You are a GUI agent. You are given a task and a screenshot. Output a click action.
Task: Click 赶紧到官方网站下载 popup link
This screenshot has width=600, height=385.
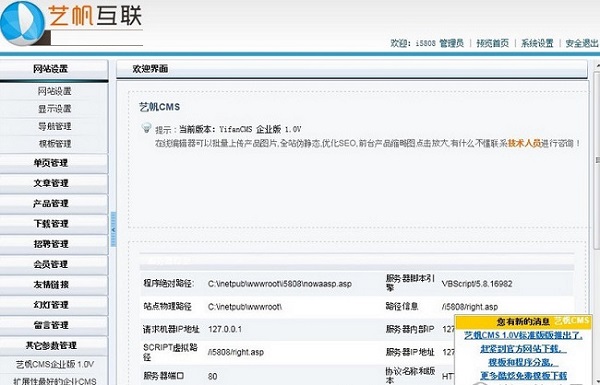point(523,349)
